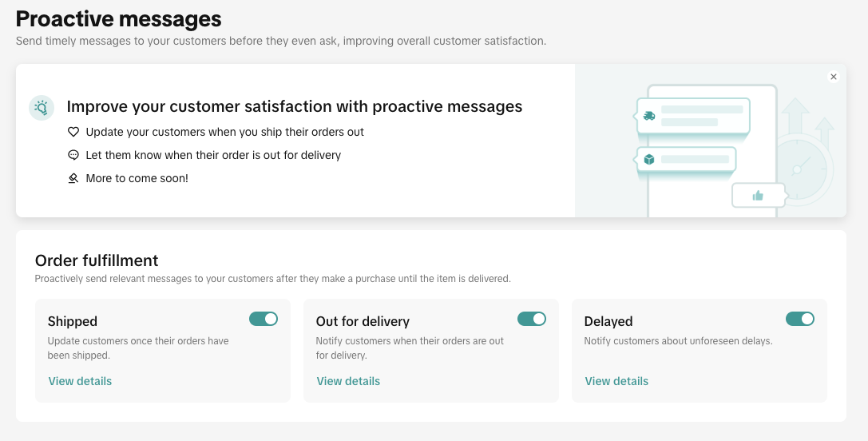The height and width of the screenshot is (441, 868).
Task: Disable the Shipped message toggle
Action: point(264,319)
